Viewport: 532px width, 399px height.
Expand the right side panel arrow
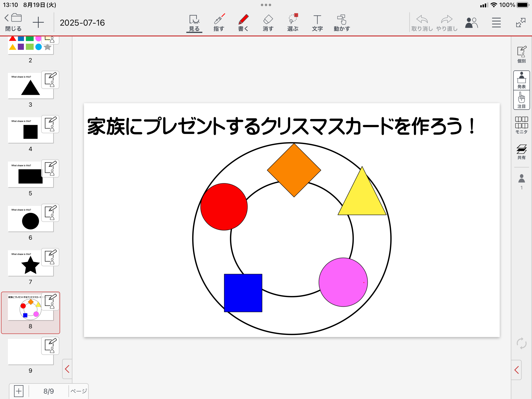[516, 370]
